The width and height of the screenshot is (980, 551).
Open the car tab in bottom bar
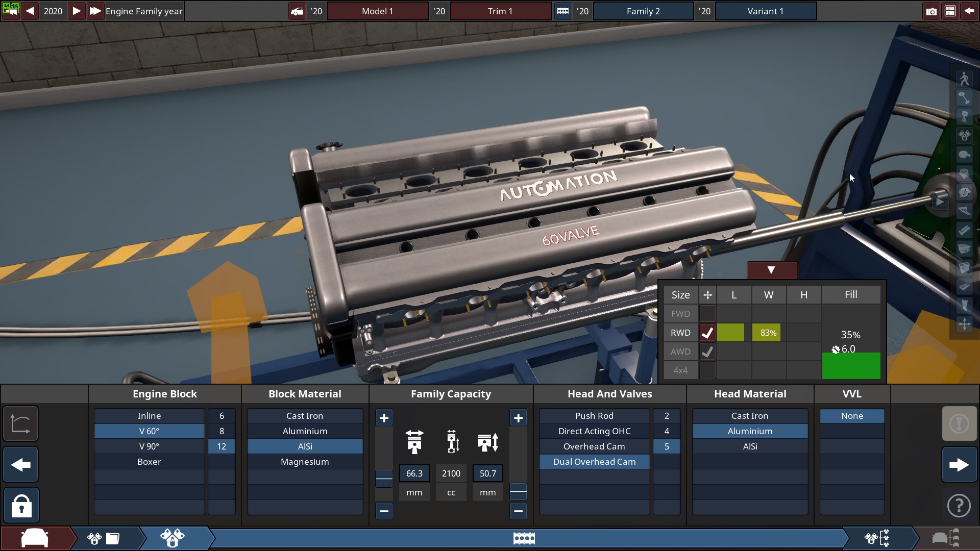click(x=35, y=538)
